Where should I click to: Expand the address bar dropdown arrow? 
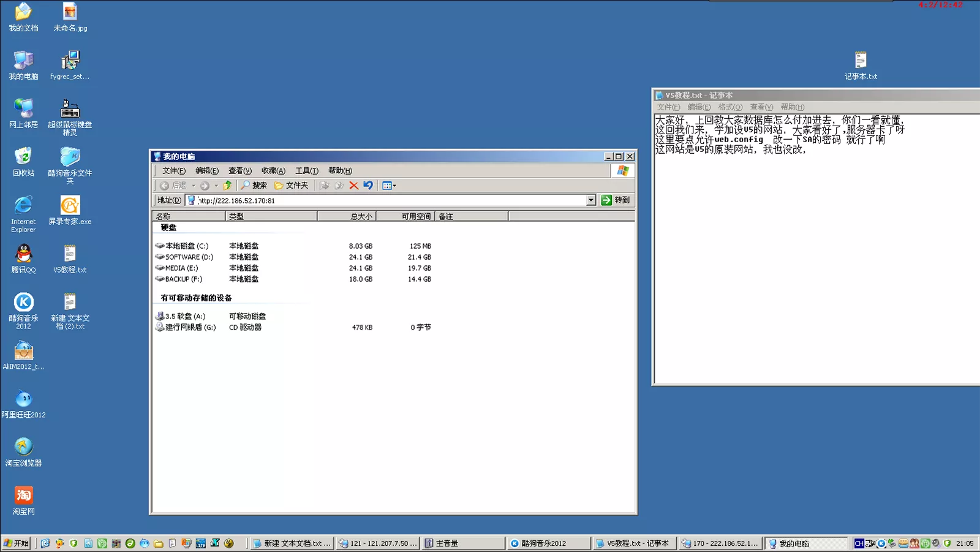[x=590, y=200]
